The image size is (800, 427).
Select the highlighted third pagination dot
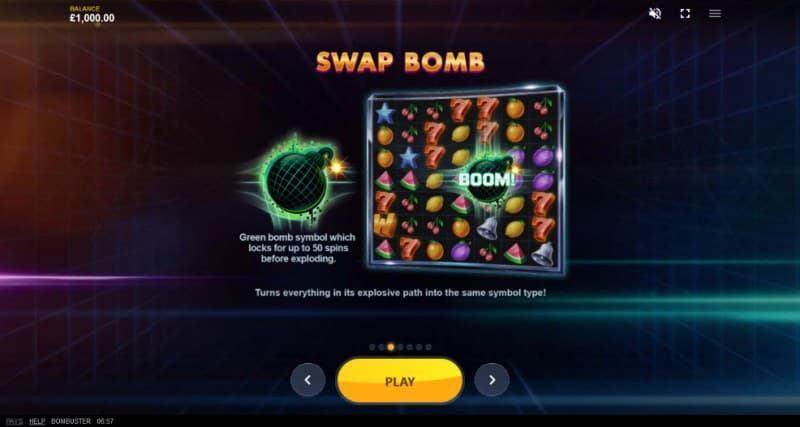[x=391, y=347]
